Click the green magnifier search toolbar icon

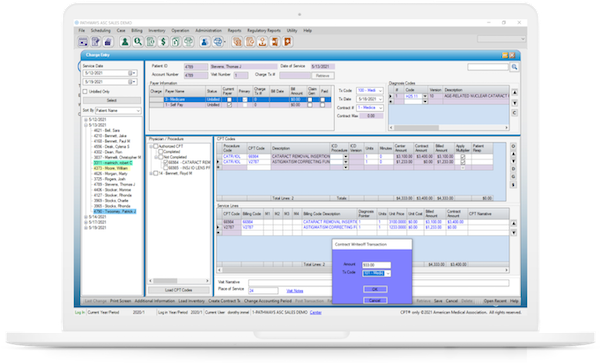[x=138, y=42]
